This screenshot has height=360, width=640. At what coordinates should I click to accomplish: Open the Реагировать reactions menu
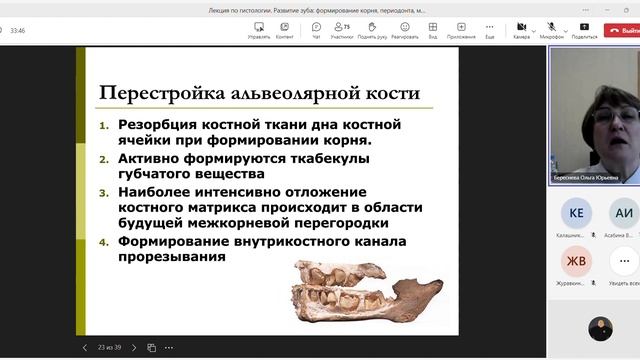pos(405,30)
